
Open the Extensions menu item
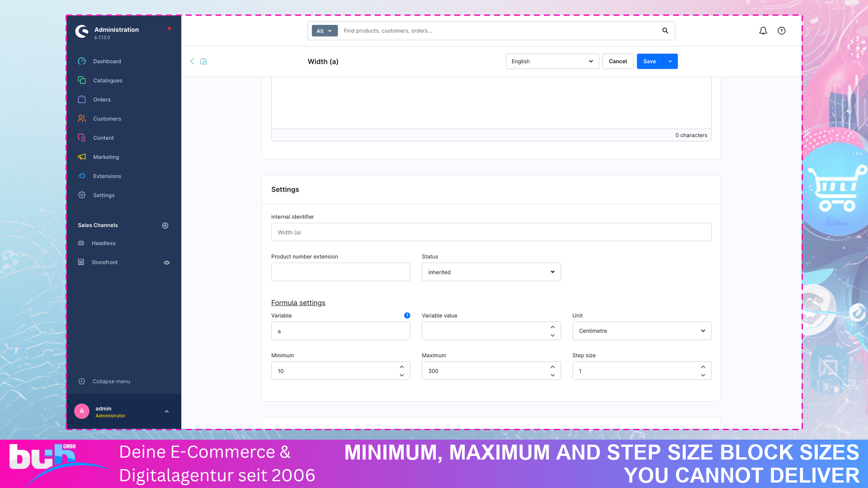107,176
